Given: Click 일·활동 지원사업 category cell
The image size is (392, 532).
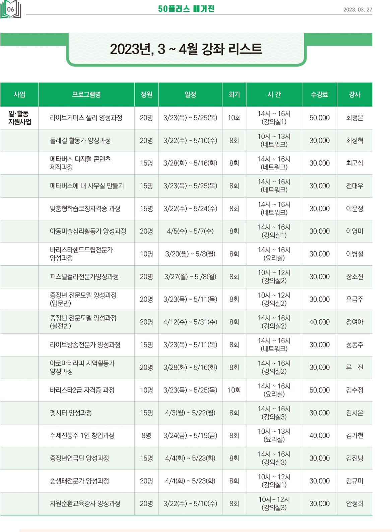Looking at the screenshot, I should coord(19,118).
